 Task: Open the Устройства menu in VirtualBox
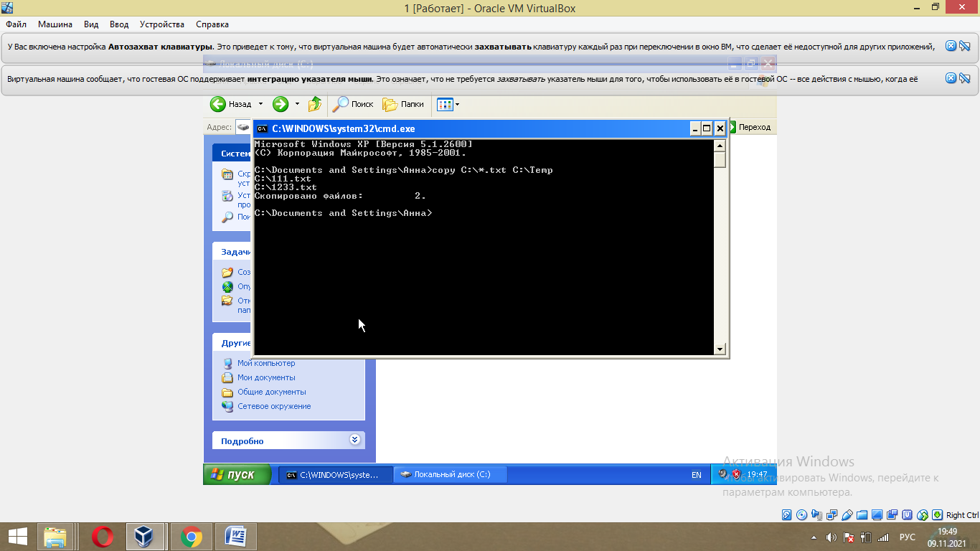pos(161,24)
